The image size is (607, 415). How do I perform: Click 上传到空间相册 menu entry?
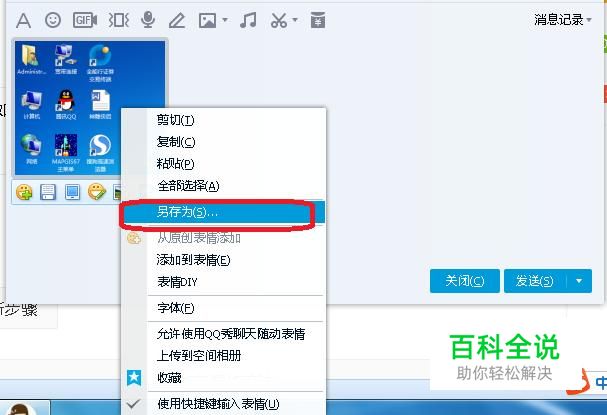(223, 355)
